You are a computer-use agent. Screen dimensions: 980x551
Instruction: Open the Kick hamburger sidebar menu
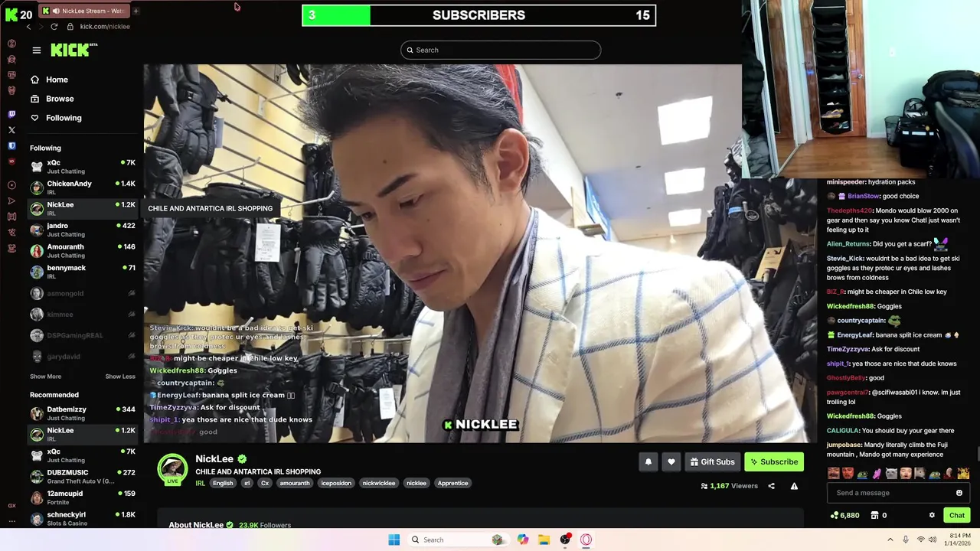(36, 51)
